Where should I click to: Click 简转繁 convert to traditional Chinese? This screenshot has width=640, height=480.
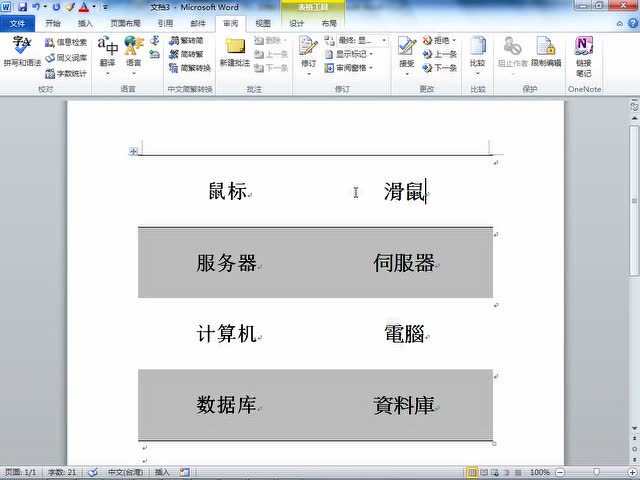[187, 54]
